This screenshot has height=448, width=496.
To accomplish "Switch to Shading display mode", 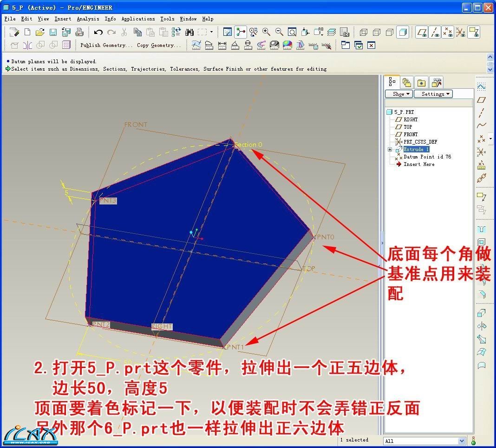I will click(403, 32).
